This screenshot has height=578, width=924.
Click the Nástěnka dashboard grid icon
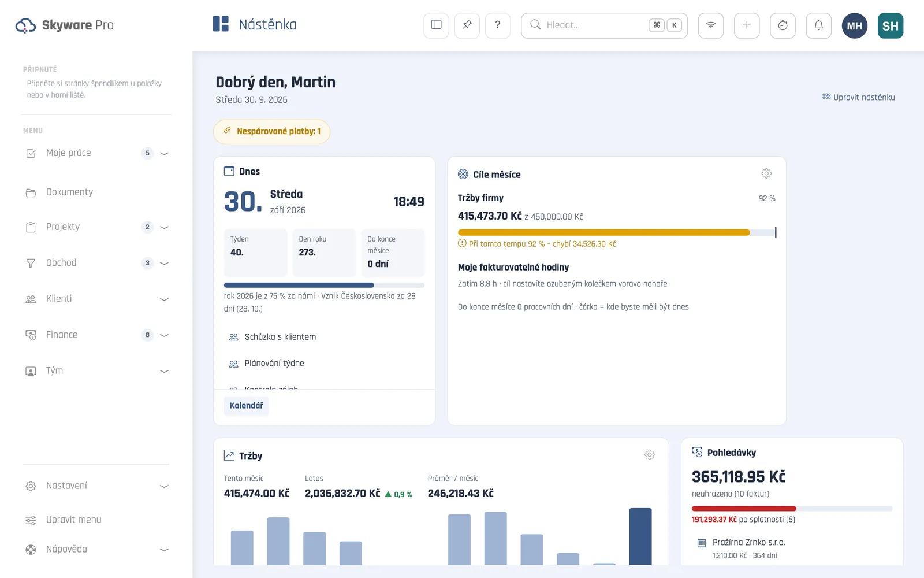pyautogui.click(x=221, y=24)
